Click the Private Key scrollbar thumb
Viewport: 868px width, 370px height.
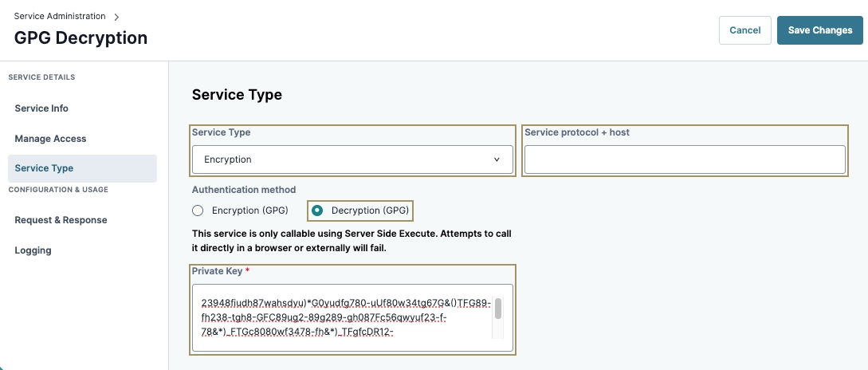[x=498, y=309]
